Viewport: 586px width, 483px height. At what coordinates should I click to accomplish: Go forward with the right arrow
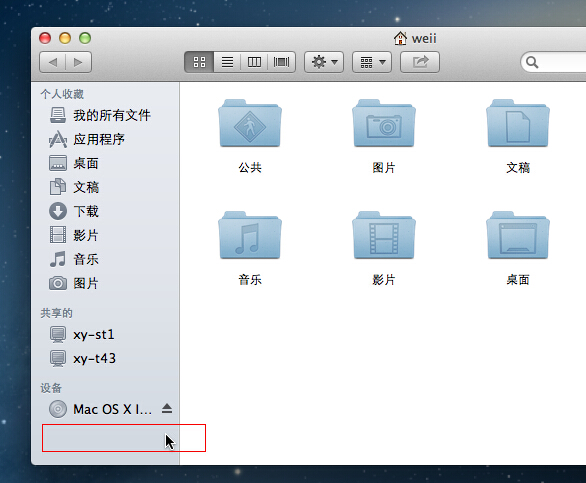pos(78,62)
